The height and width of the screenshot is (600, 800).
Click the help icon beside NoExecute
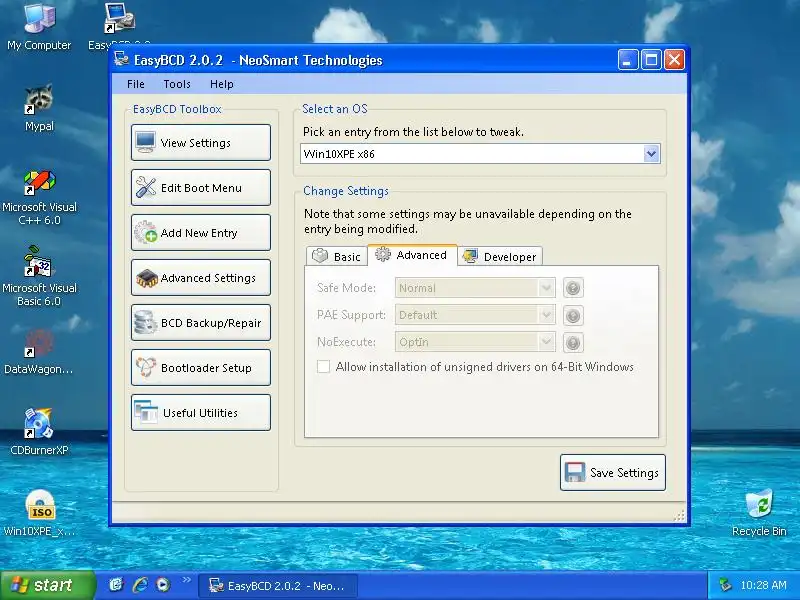click(x=573, y=342)
